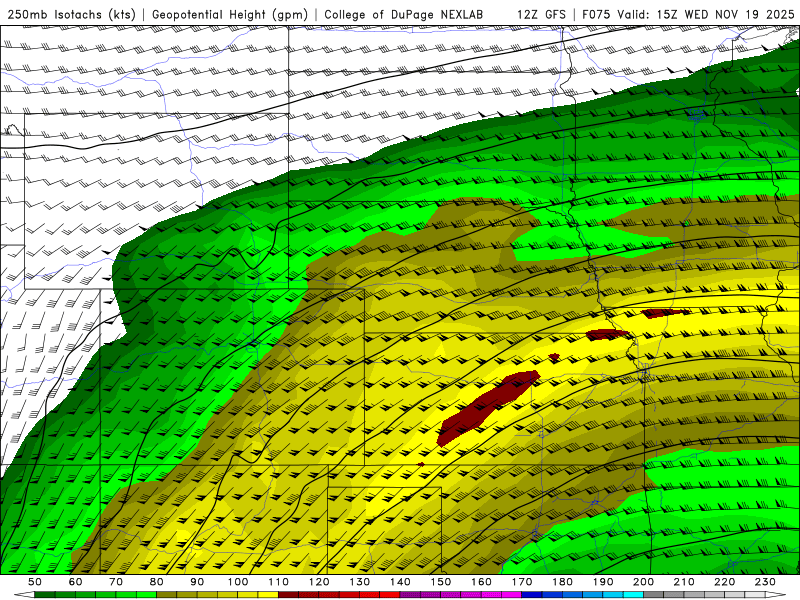Click the legend value 60
The width and height of the screenshot is (800, 600).
tap(76, 582)
